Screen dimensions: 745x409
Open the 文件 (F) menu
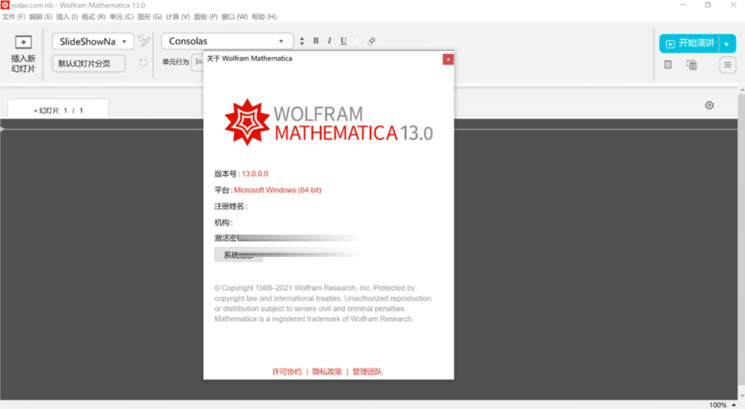pyautogui.click(x=14, y=17)
